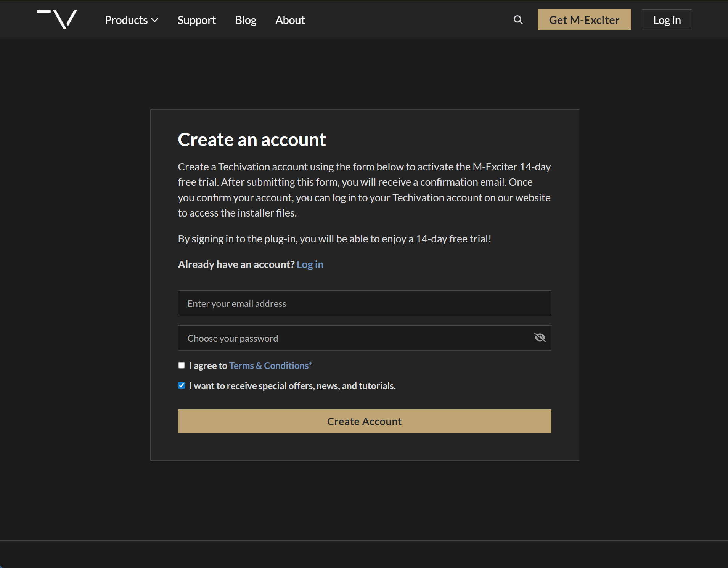728x568 pixels.
Task: Open the Support page
Action: point(196,20)
